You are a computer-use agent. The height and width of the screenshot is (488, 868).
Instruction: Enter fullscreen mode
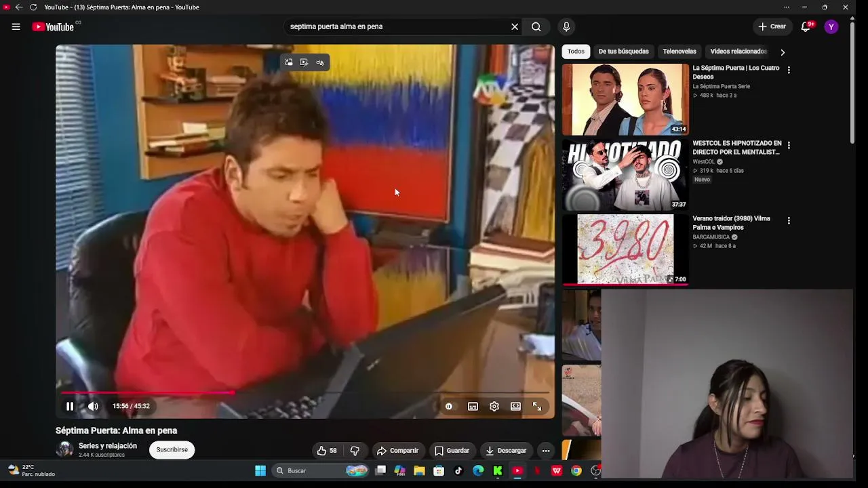click(x=537, y=406)
